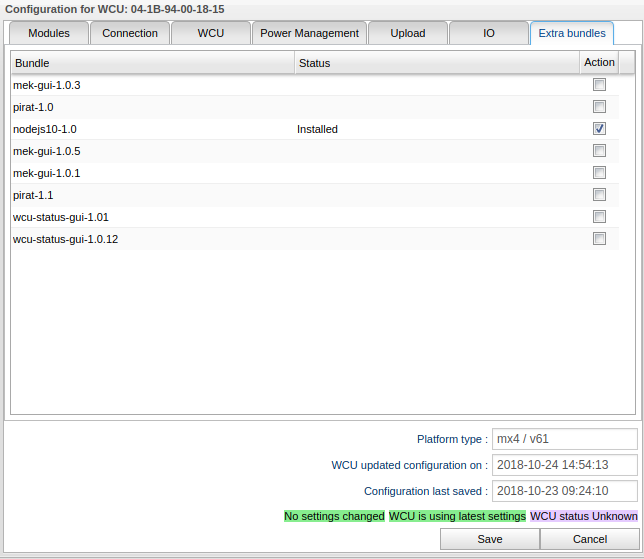Screen dimensions: 644x559
Task: Click the Status column header
Action: (x=436, y=63)
